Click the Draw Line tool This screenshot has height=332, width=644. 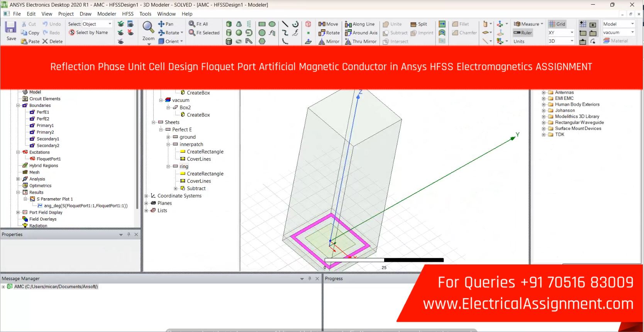coord(285,24)
